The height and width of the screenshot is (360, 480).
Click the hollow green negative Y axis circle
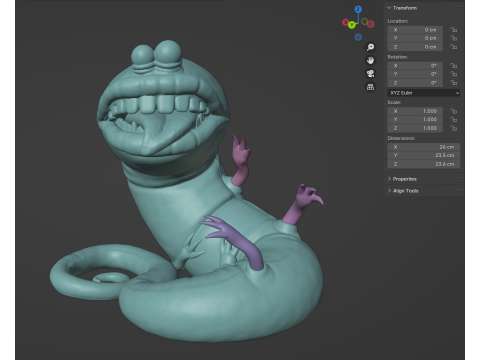pos(365,22)
